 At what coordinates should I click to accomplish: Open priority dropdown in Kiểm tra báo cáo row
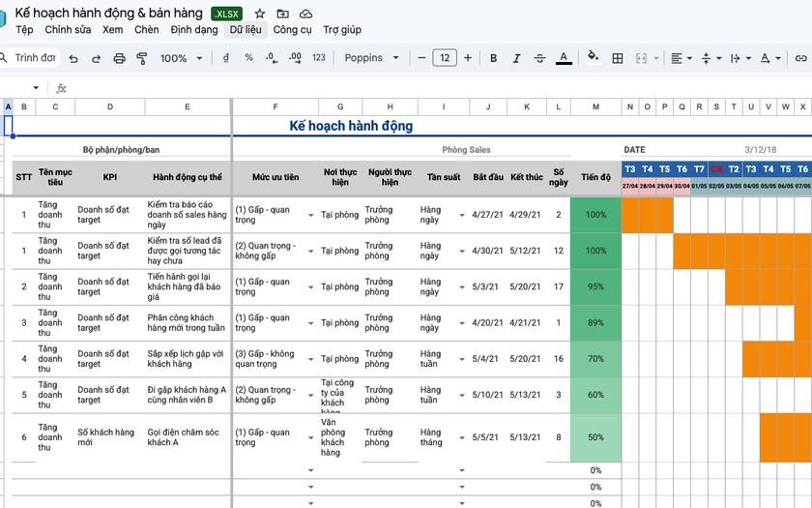(x=310, y=215)
